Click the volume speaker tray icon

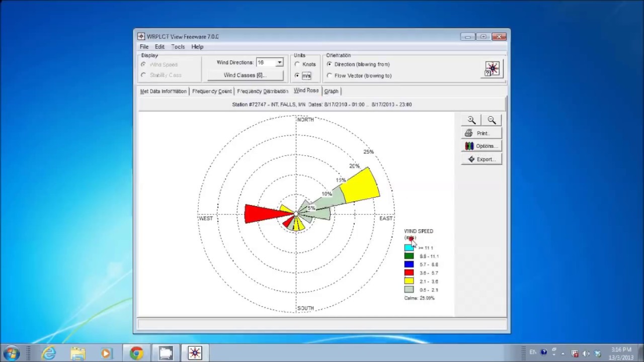[x=586, y=353]
